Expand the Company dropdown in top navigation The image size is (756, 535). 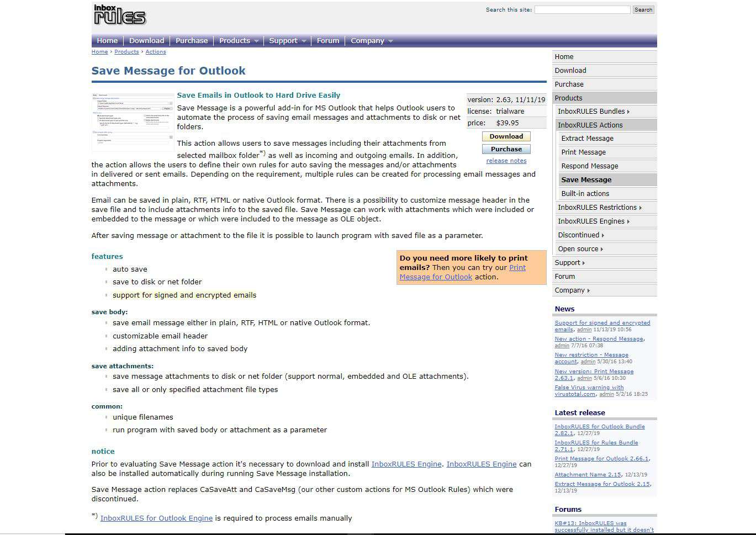pos(372,41)
